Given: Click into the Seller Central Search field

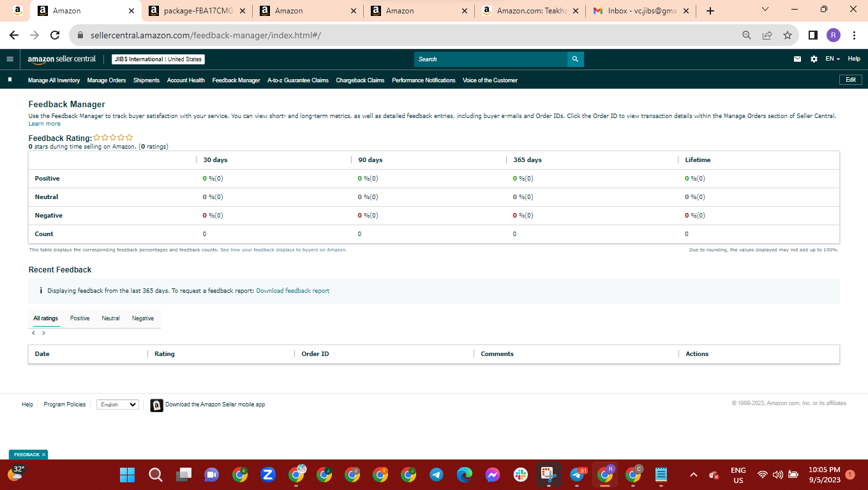Looking at the screenshot, I should (491, 59).
